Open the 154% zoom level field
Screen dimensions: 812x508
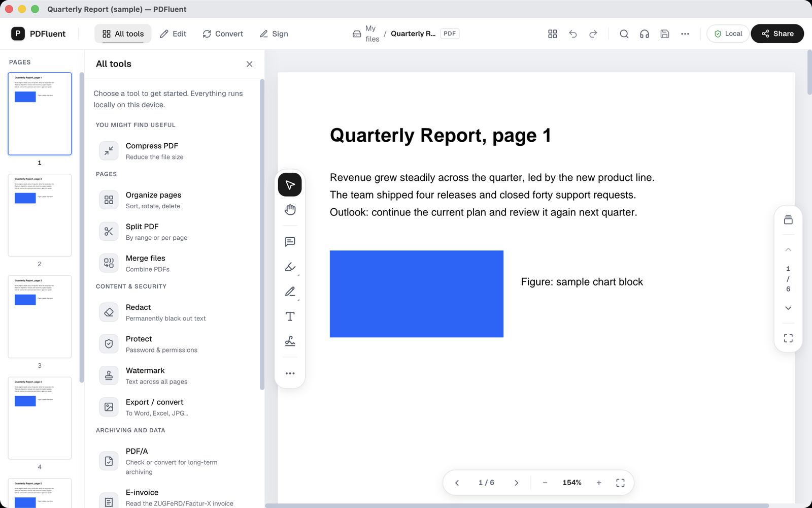pyautogui.click(x=572, y=483)
